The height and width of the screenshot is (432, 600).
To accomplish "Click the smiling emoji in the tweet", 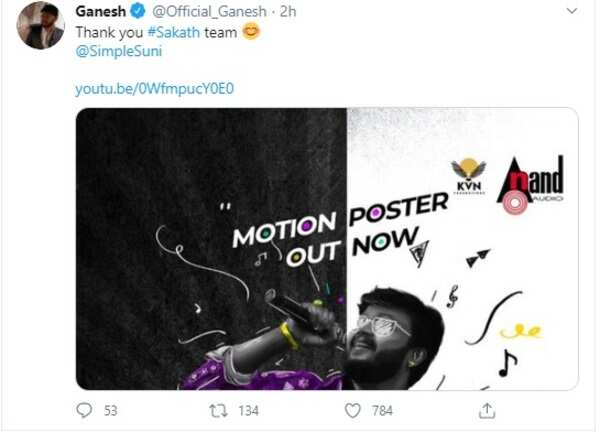I will pyautogui.click(x=251, y=31).
